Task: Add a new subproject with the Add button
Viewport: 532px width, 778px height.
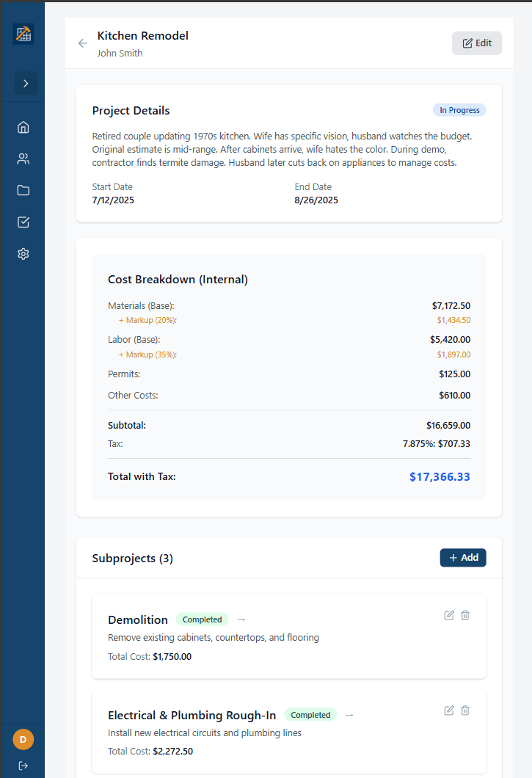Action: coord(463,558)
